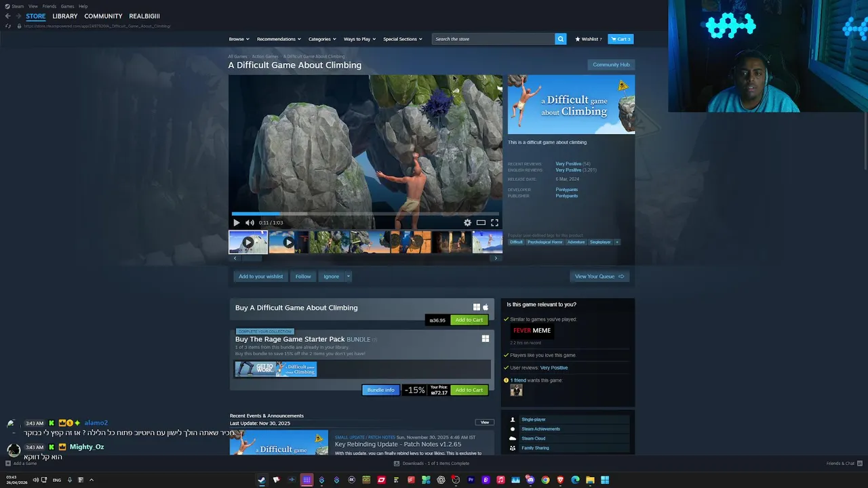This screenshot has width=868, height=488.
Task: Follow this game
Action: point(303,277)
